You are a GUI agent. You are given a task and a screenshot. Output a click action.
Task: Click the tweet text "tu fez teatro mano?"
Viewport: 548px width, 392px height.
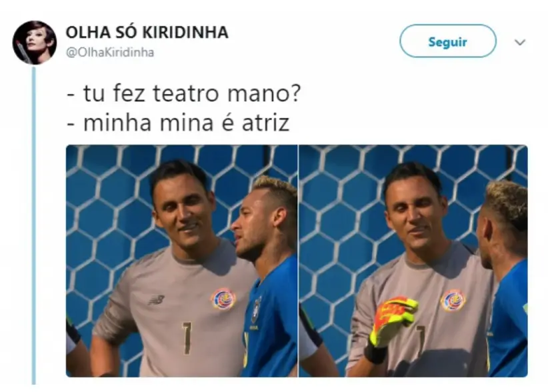[x=191, y=93]
